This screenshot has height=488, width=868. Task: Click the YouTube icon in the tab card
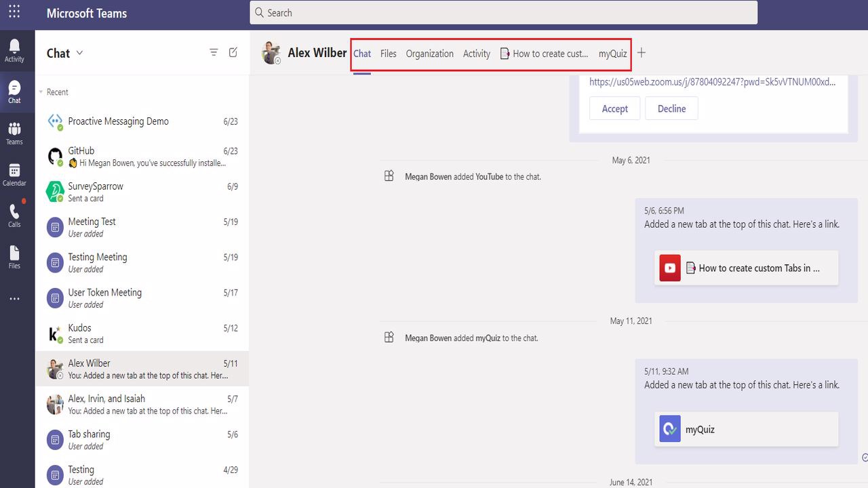click(x=670, y=268)
